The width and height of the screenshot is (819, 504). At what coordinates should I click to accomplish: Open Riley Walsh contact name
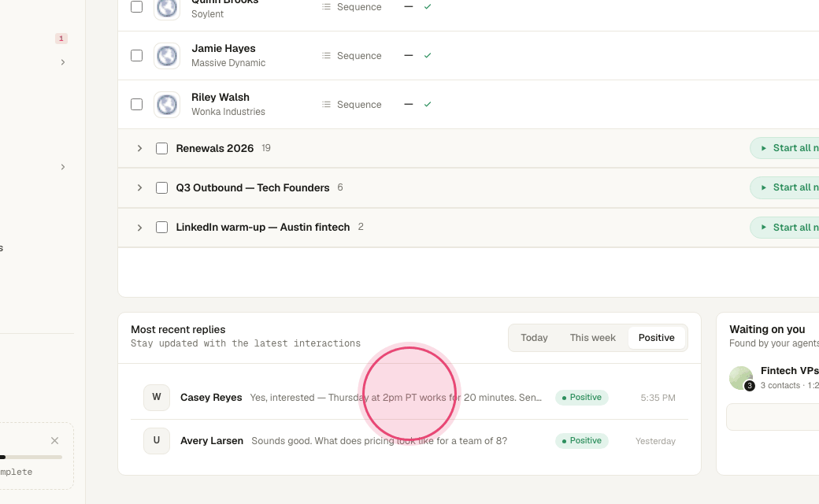coord(220,97)
